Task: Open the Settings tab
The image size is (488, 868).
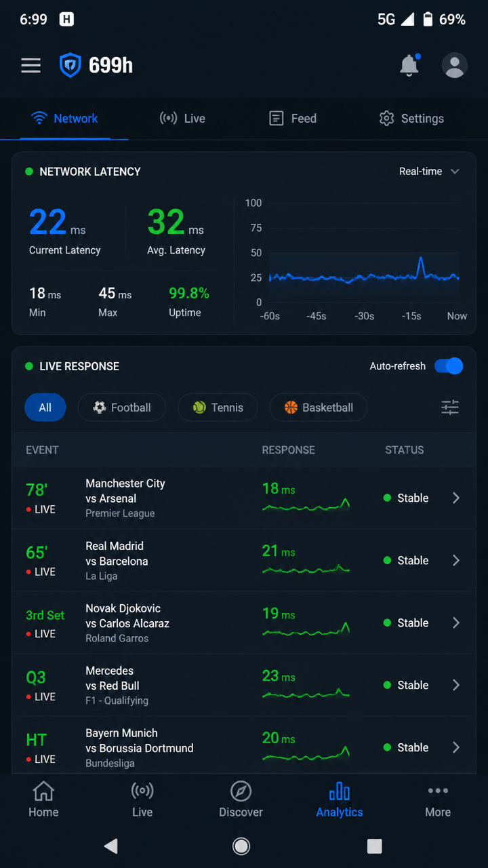Action: (x=411, y=118)
